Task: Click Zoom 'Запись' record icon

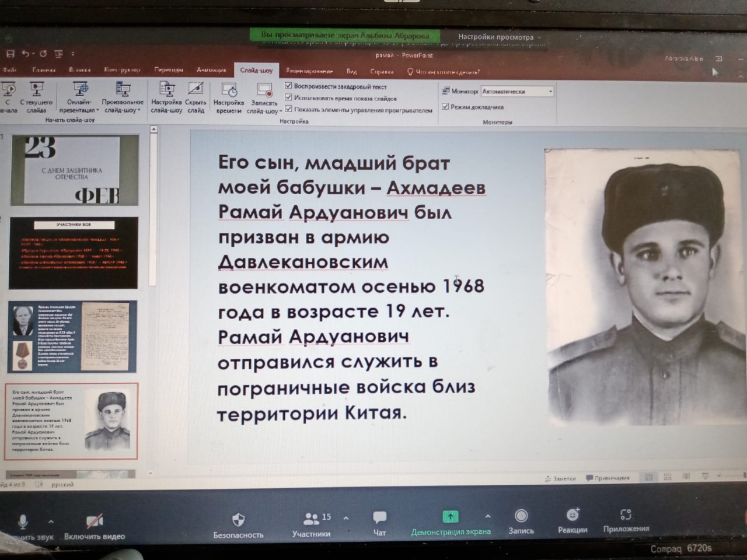Action: click(x=521, y=516)
